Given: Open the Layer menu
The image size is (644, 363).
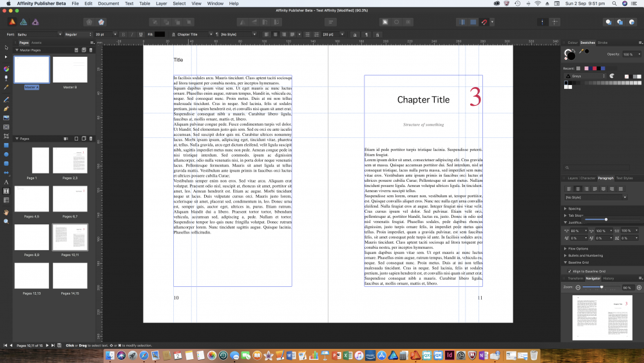Looking at the screenshot, I should (x=161, y=3).
